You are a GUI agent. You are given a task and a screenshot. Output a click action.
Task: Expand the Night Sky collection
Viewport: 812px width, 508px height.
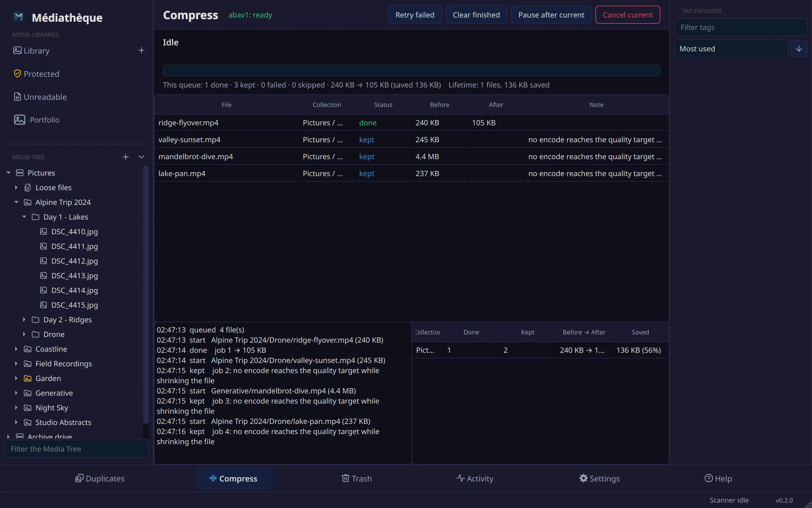coord(16,408)
